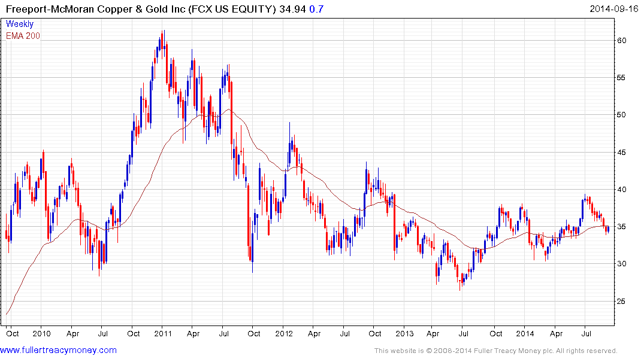Click the EMA 200 legend label
This screenshot has width=644, height=359.
(23, 36)
